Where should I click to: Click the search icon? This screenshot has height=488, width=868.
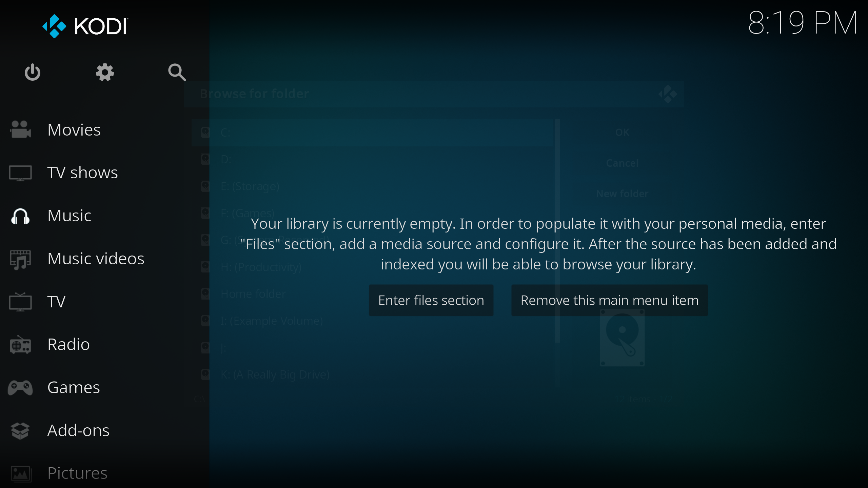pos(177,72)
